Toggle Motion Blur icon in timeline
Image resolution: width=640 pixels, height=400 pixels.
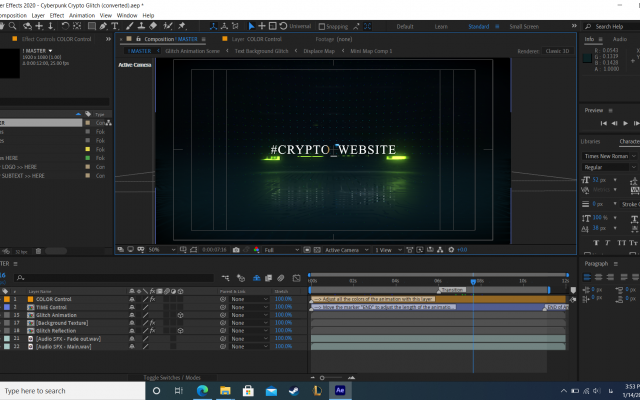point(280,278)
